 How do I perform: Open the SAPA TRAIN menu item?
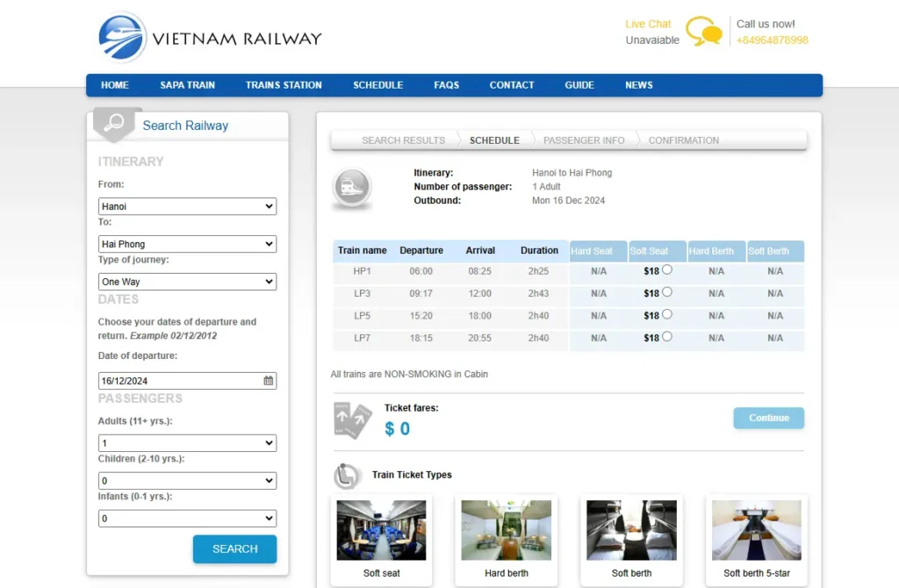coord(188,85)
